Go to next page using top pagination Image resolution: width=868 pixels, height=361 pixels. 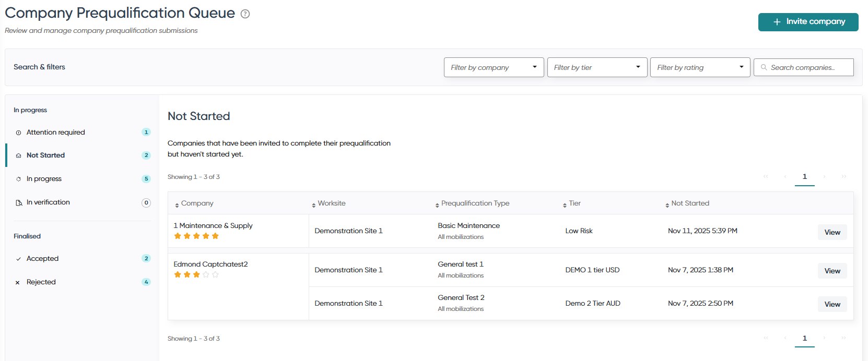[x=824, y=176]
